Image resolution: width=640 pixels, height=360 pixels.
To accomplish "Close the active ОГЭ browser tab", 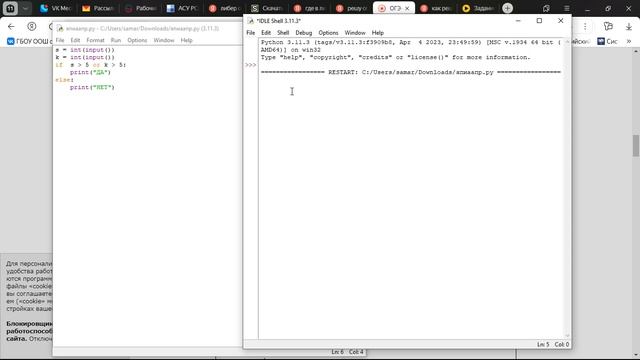I will (x=407, y=8).
